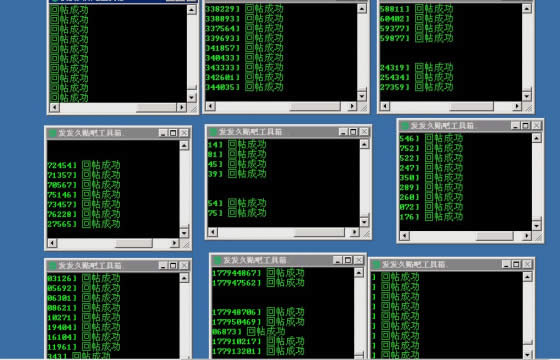Image resolution: width=560 pixels, height=360 pixels.
Task: Maximize the window starting with 14 and 81
Action: point(353,132)
